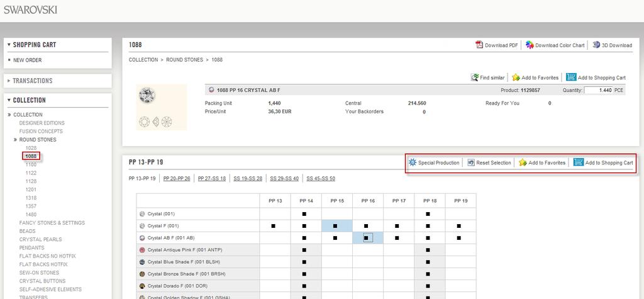Toggle Crystal AB F PP 16 selected cell

pos(367,238)
